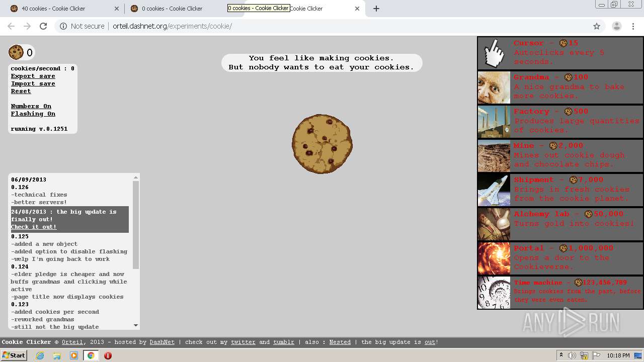Close the 40 cookies tab
This screenshot has width=644, height=362.
coord(116,9)
